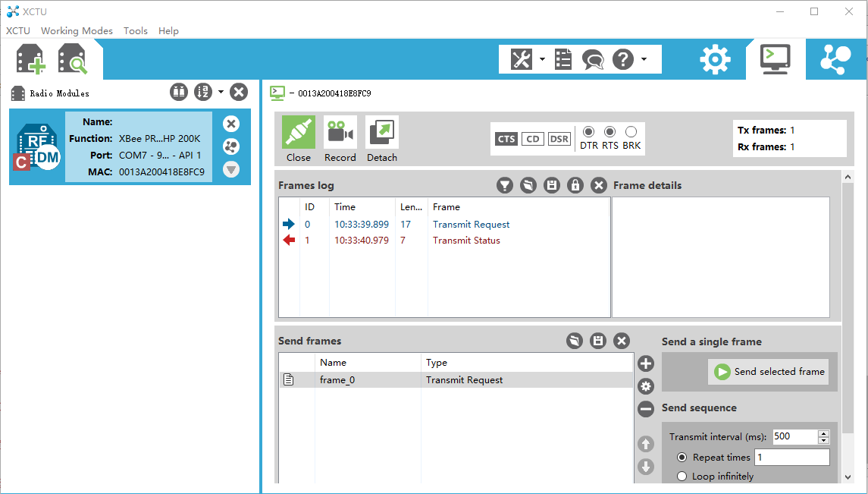Open the feedback chat bubbles icon
Viewport: 868px width, 494px height.
click(x=593, y=59)
